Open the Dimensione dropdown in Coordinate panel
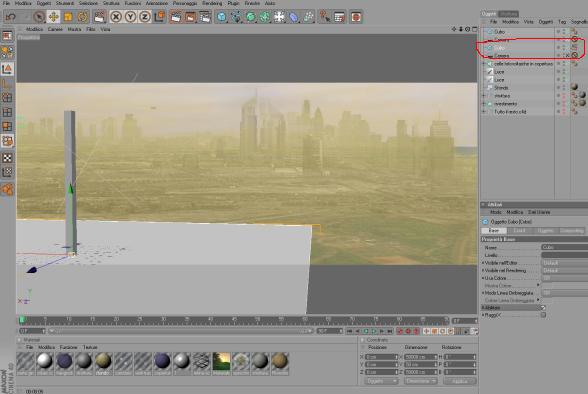Viewport: 588px width, 394px height. [x=420, y=381]
